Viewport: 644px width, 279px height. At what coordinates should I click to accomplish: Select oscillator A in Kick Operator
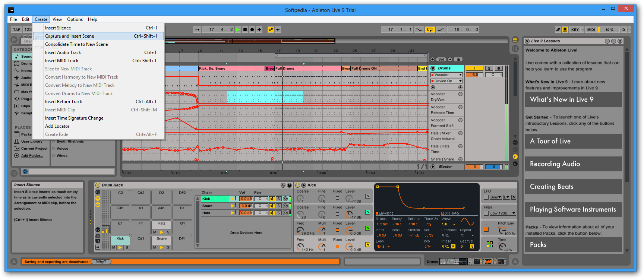pos(367,244)
